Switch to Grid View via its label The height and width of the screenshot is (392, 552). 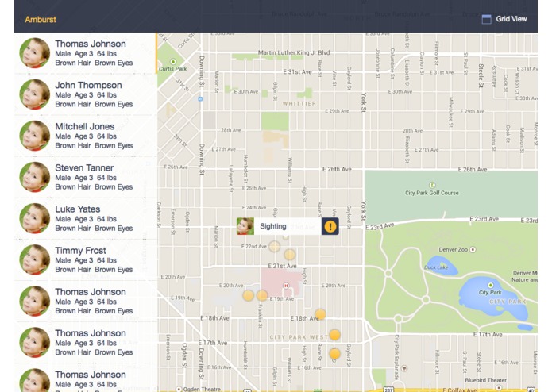click(511, 19)
